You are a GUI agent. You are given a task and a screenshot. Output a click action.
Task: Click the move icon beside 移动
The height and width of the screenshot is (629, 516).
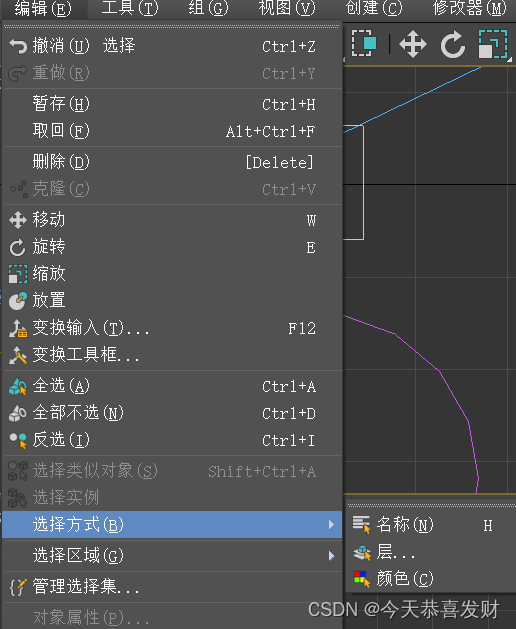coord(18,220)
